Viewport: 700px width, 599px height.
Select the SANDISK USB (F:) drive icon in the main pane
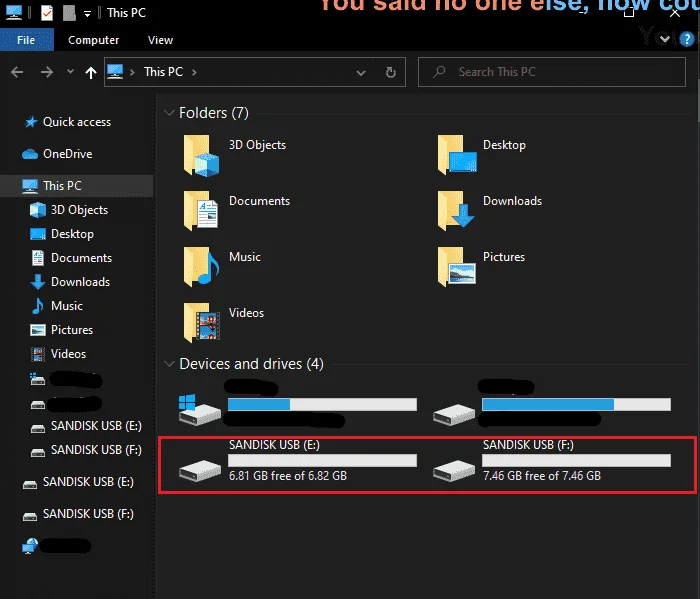454,470
